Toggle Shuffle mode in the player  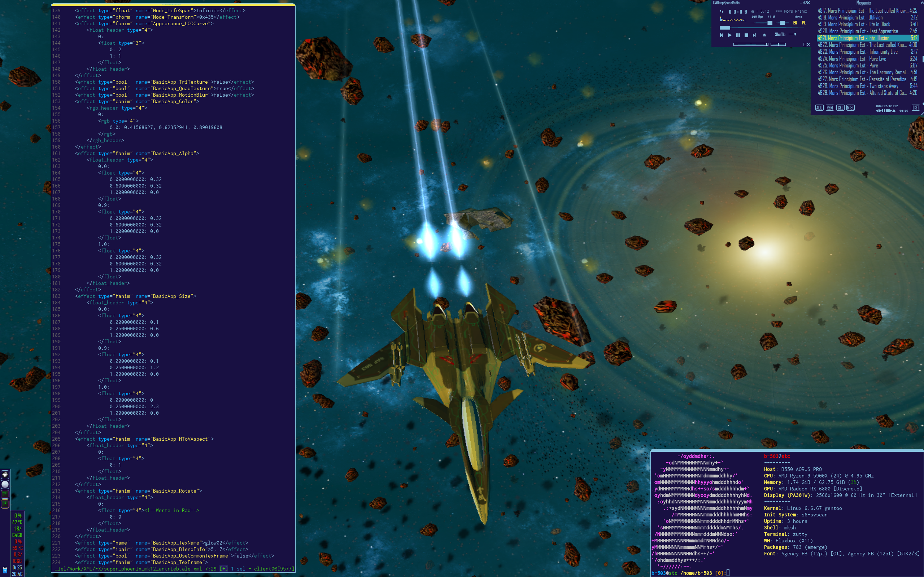click(x=780, y=35)
